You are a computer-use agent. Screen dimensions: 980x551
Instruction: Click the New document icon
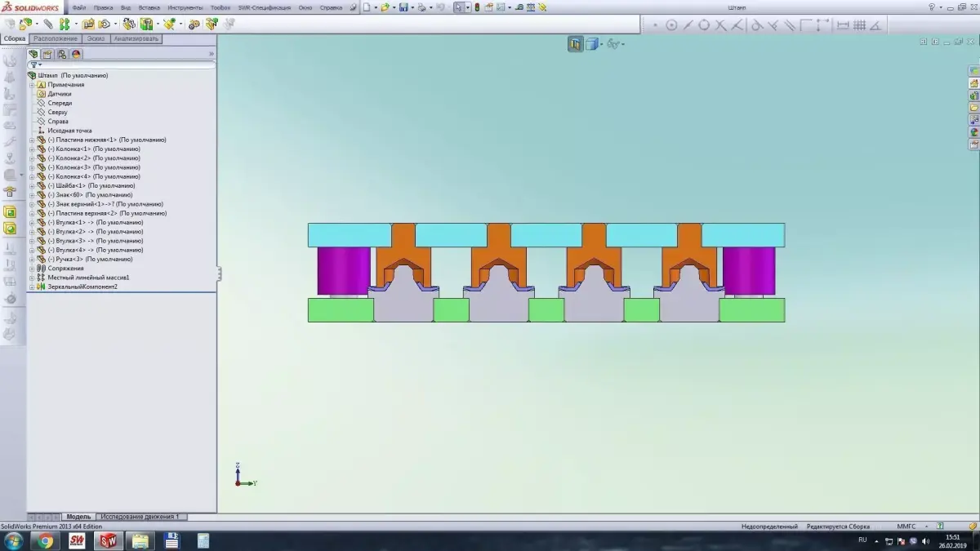click(367, 7)
